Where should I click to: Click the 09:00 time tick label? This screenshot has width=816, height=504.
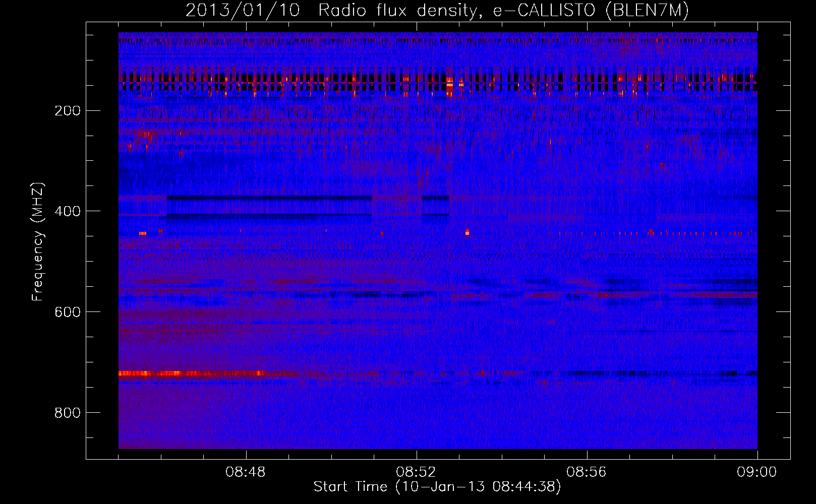click(x=757, y=472)
